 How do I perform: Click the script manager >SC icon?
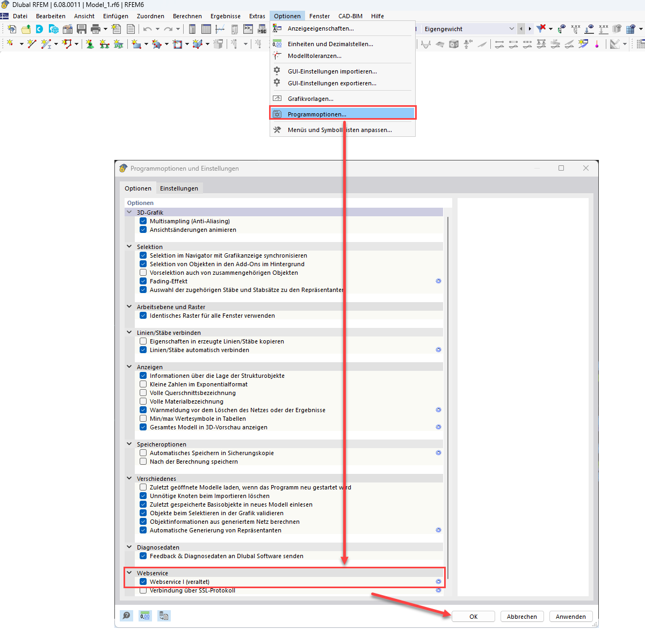tap(262, 29)
